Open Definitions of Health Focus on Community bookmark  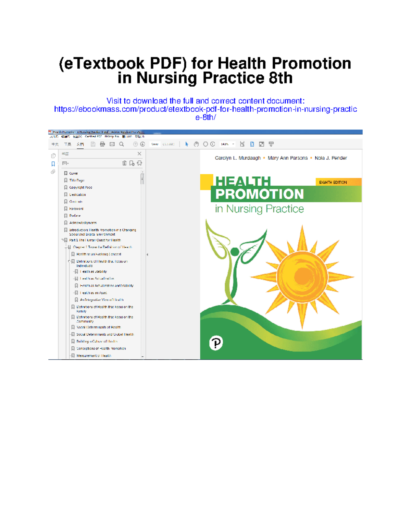pos(104,319)
